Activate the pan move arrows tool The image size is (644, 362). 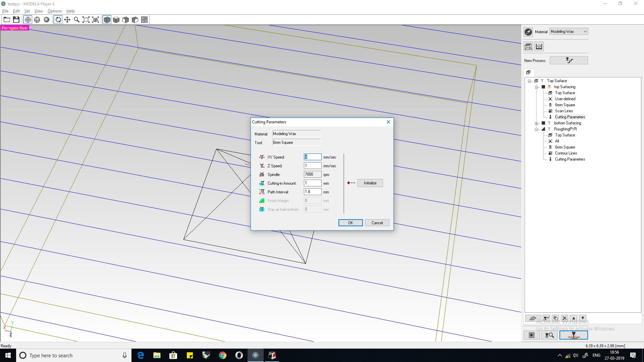point(67,20)
